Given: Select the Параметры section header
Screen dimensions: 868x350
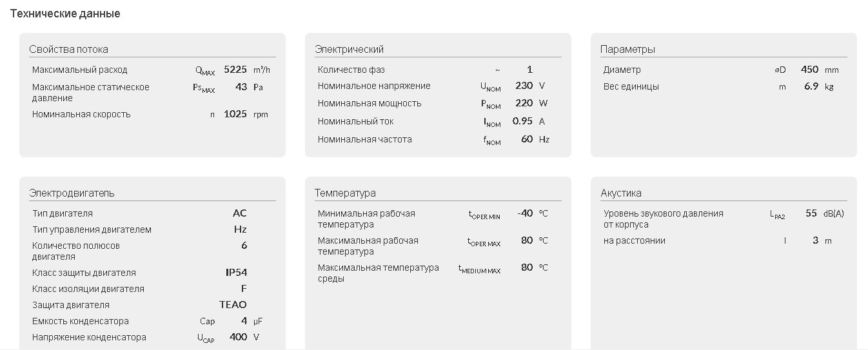Looking at the screenshot, I should click(627, 49).
